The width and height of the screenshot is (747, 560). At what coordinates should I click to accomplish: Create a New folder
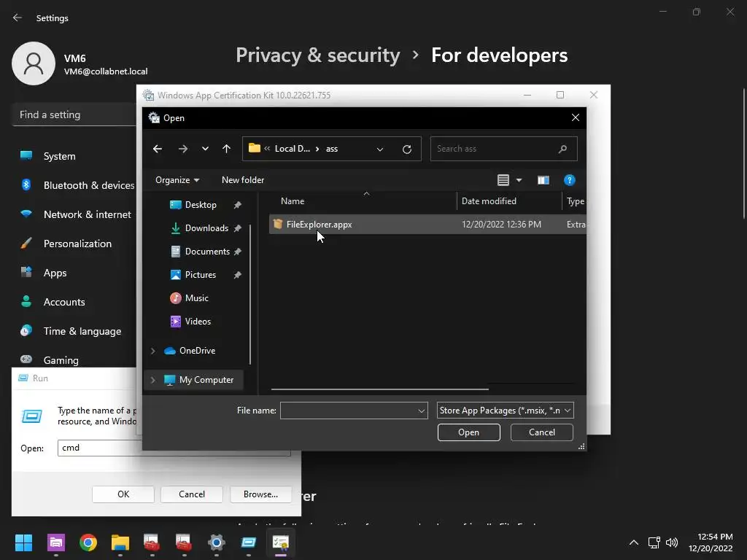pos(243,180)
